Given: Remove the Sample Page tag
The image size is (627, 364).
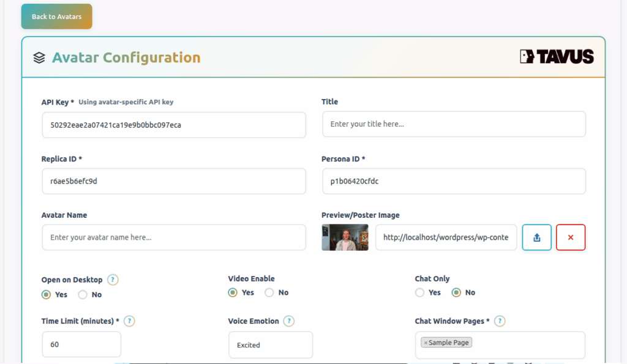Looking at the screenshot, I should pyautogui.click(x=426, y=343).
